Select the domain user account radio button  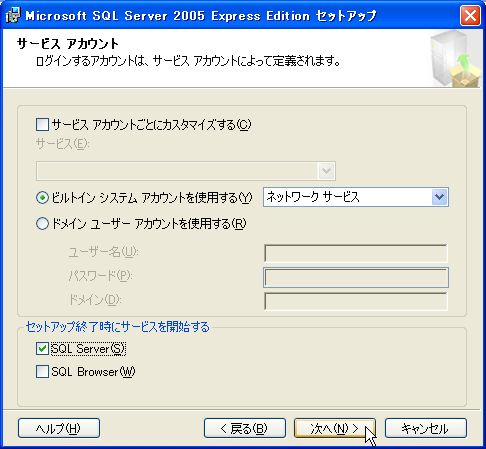click(42, 224)
